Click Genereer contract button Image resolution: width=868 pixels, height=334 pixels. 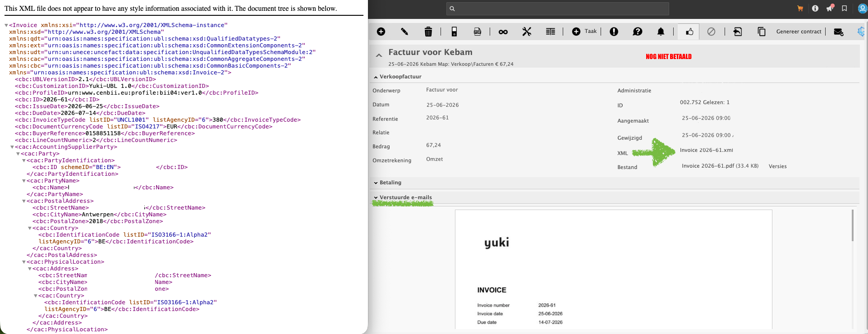(x=799, y=32)
